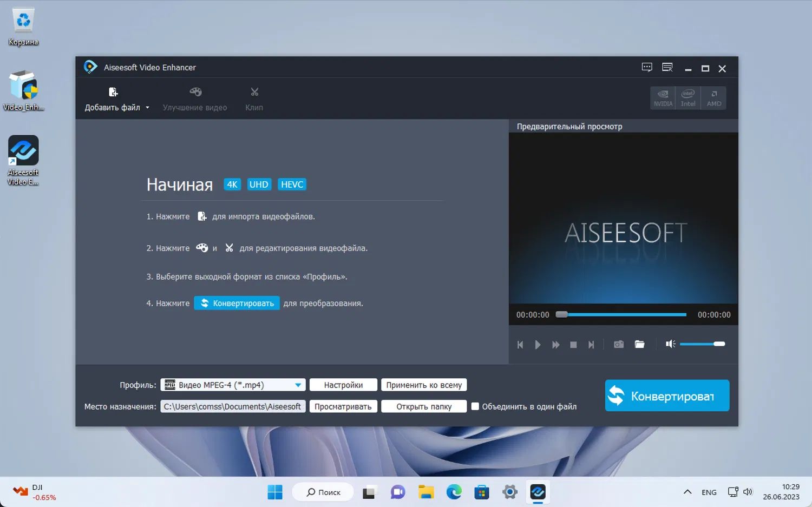Screen dimensions: 812x507
Task: Close the Aiseesoft Video Enhancer window
Action: [722, 69]
